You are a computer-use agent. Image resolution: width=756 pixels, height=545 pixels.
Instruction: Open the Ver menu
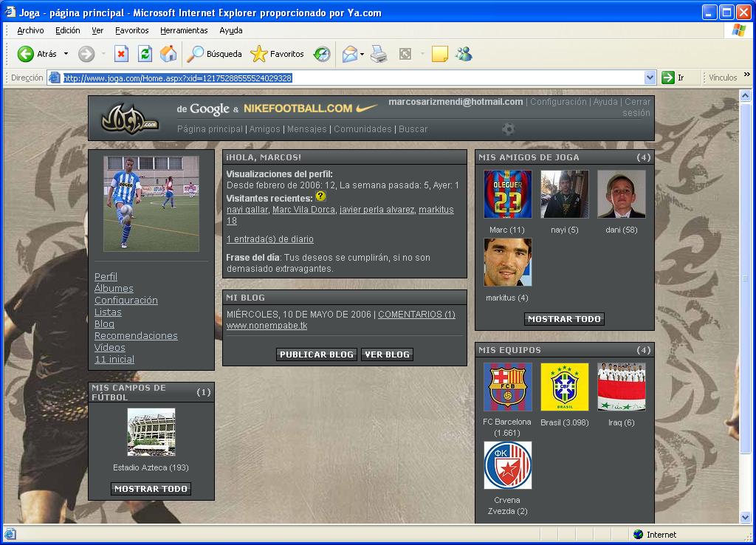click(97, 30)
